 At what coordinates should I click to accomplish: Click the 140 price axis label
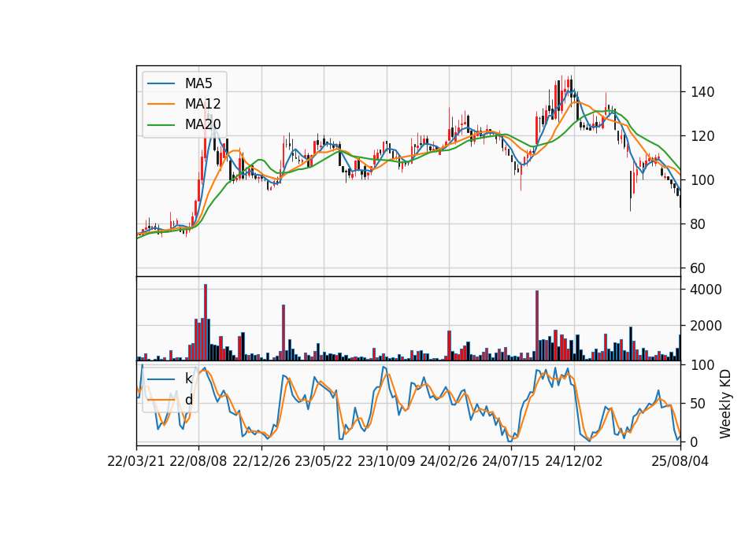click(702, 92)
